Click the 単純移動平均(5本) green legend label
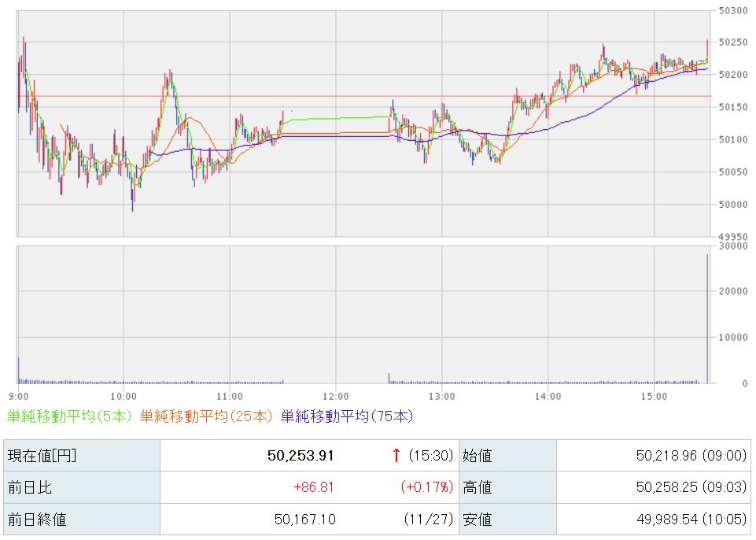This screenshot has width=756, height=540. tap(70, 416)
